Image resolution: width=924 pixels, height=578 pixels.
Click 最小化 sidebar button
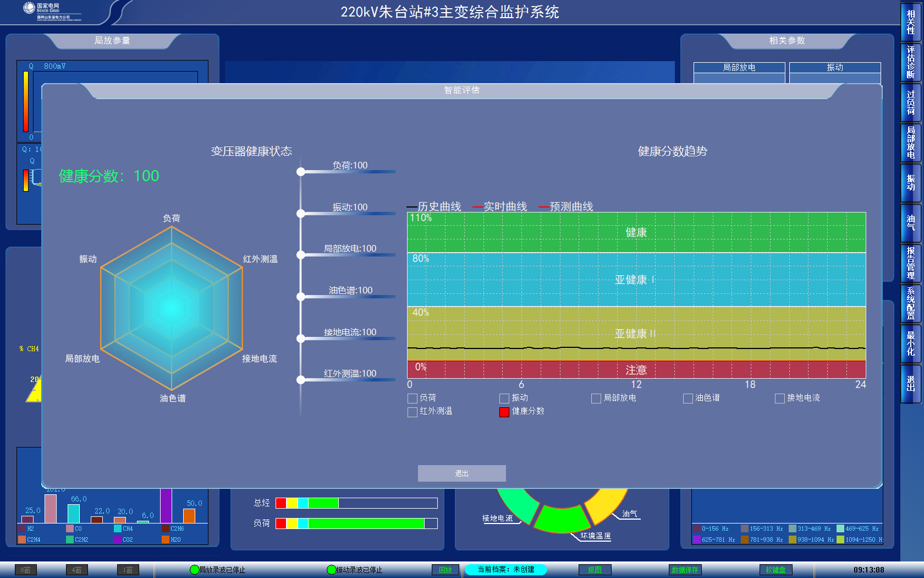[x=911, y=343]
